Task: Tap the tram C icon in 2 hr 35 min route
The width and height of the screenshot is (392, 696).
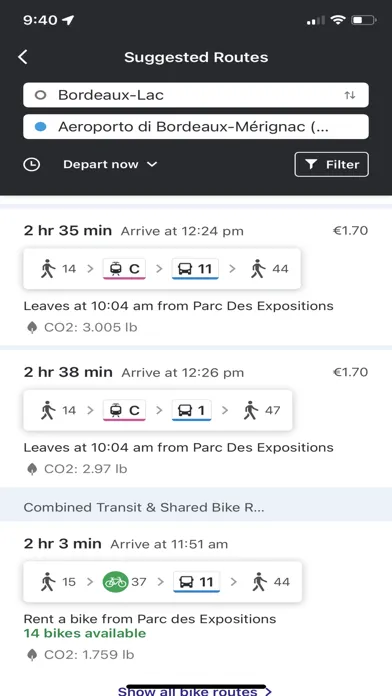Action: tap(124, 269)
